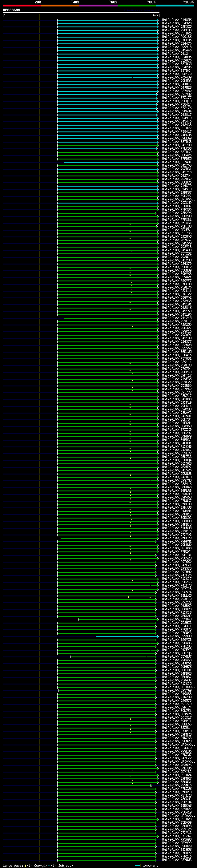The width and height of the screenshot is (197, 868).
Task: Open hit UniRef100_Q43817
Action: click(x=177, y=115)
